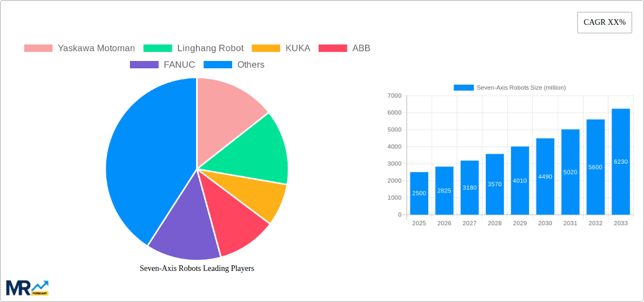Select the Yaskawa Motoman legend label
The image size is (644, 302).
pos(96,49)
